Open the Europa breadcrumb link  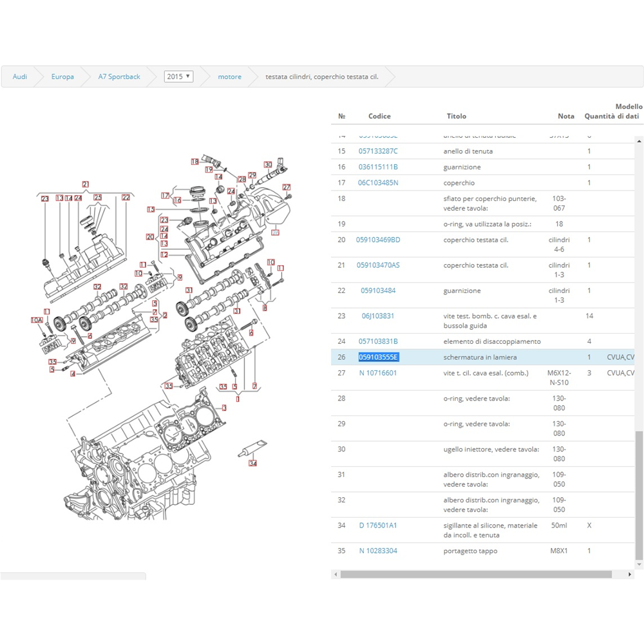tap(62, 77)
